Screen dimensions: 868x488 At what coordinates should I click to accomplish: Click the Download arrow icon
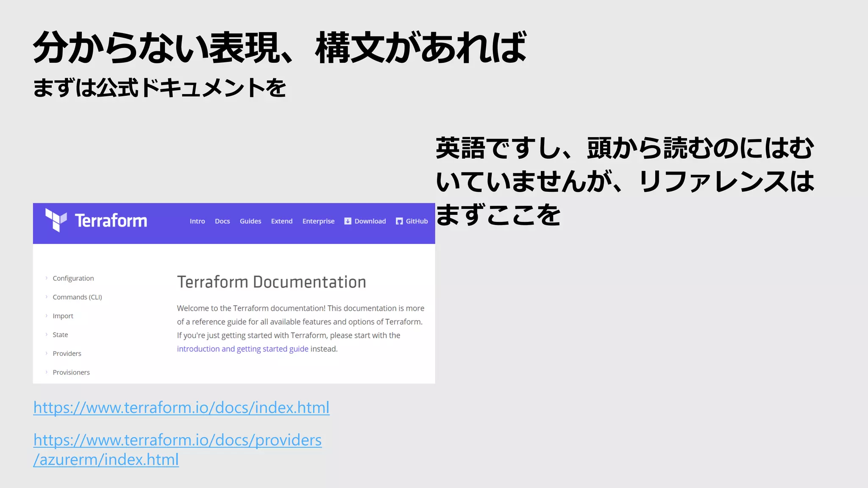coord(348,221)
